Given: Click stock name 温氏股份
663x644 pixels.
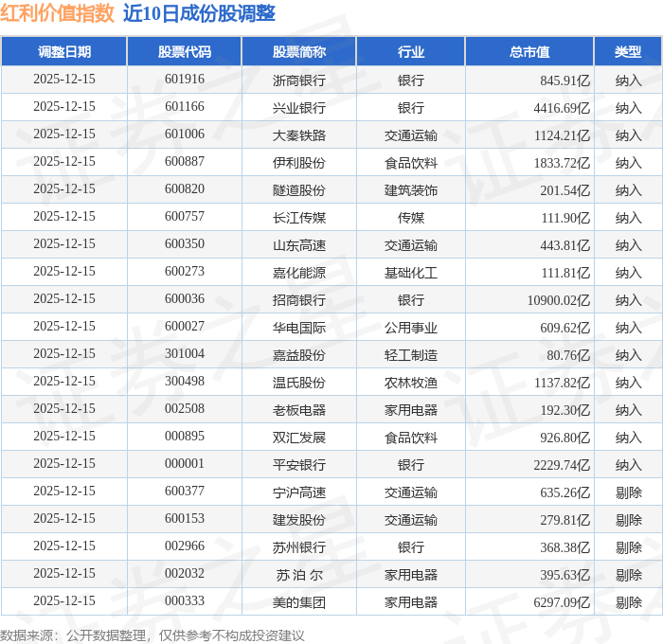Looking at the screenshot, I should point(299,383).
